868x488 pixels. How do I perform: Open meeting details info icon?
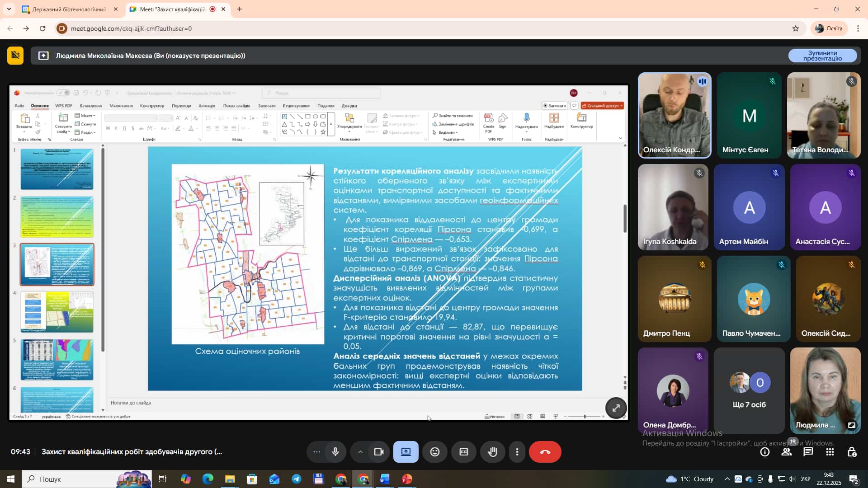tap(765, 452)
